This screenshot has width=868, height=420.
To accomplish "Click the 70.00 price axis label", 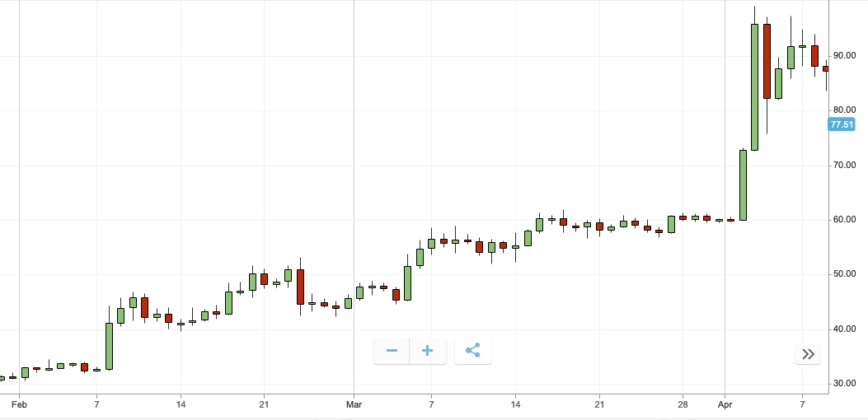I will tap(844, 165).
